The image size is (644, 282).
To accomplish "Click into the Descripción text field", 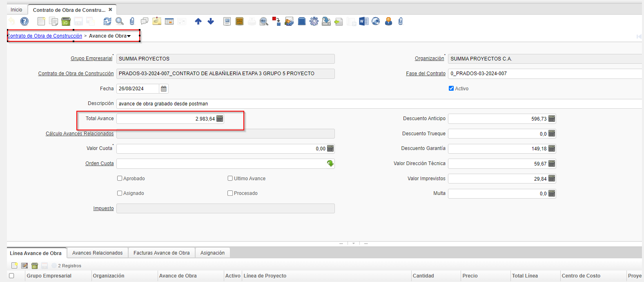I will (x=368, y=104).
